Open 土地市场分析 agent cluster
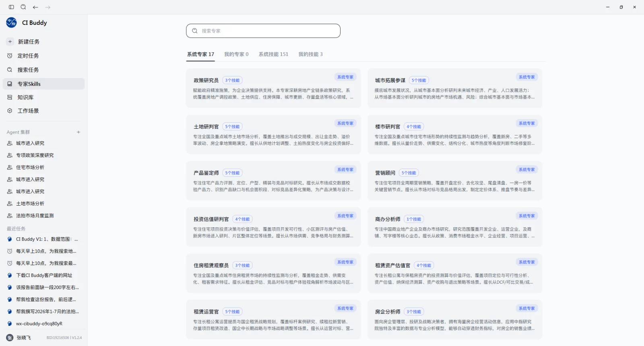Viewport: 644px width, 346px height. coord(43,204)
